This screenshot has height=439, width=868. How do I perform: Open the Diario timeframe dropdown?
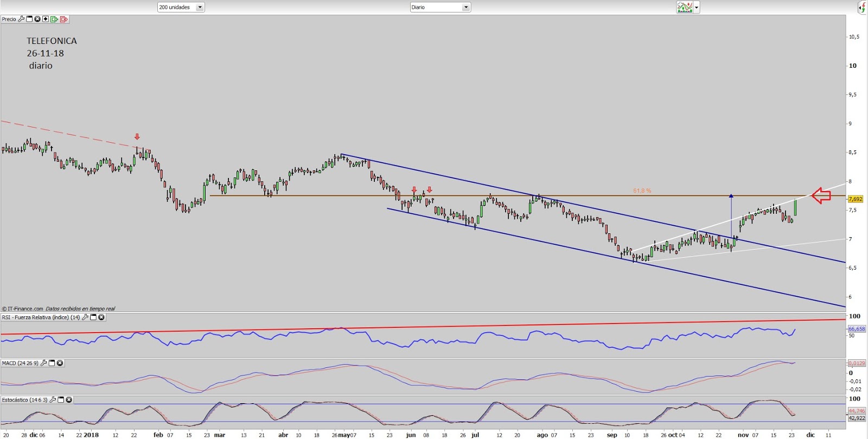tap(440, 7)
